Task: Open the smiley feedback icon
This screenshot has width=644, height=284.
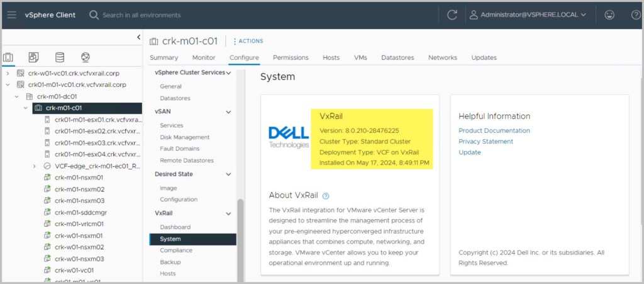Action: [x=609, y=14]
